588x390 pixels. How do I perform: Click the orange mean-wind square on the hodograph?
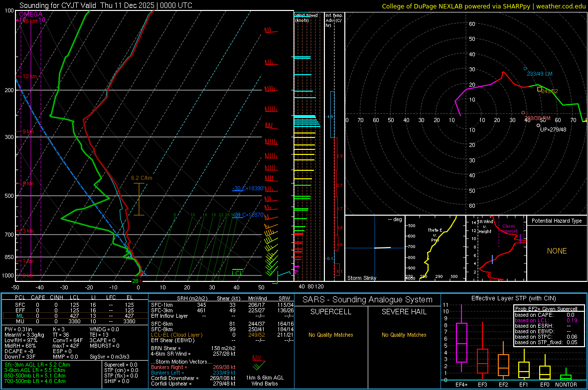click(539, 89)
